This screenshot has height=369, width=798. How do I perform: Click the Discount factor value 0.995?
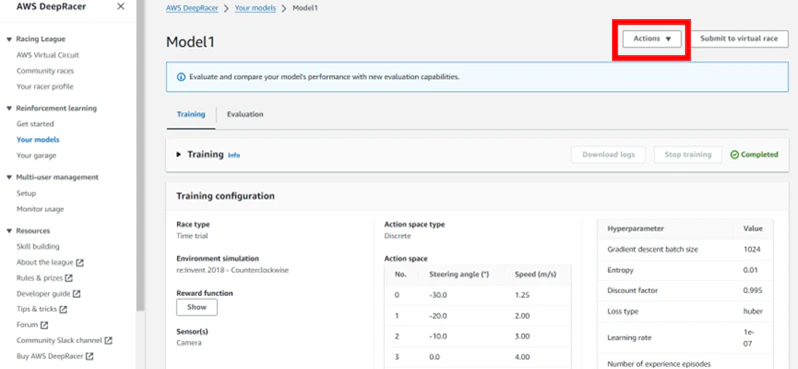point(753,291)
